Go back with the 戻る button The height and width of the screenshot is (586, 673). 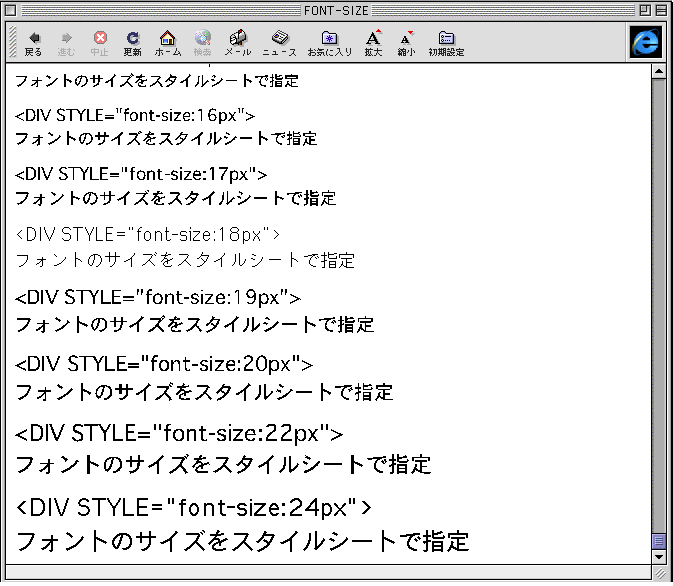click(33, 43)
